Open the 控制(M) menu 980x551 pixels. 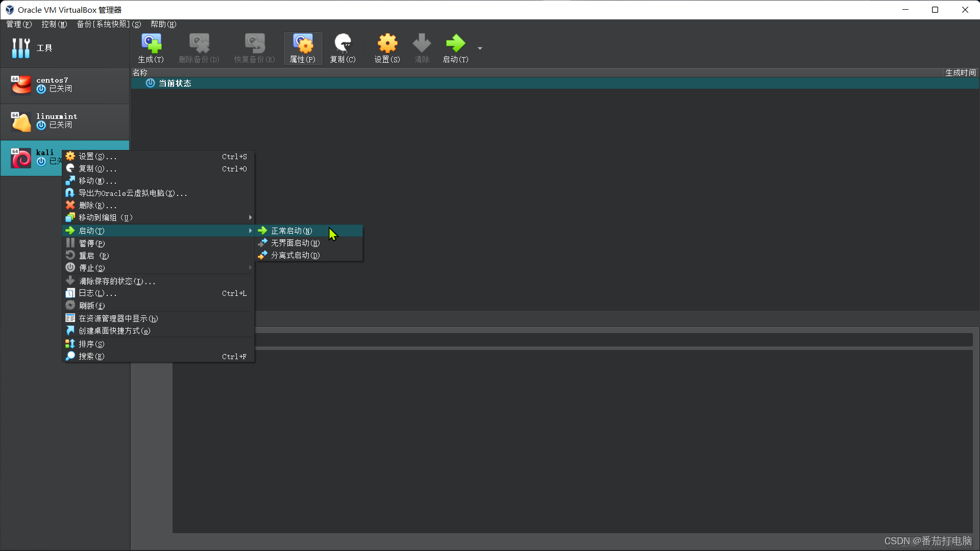tap(54, 24)
